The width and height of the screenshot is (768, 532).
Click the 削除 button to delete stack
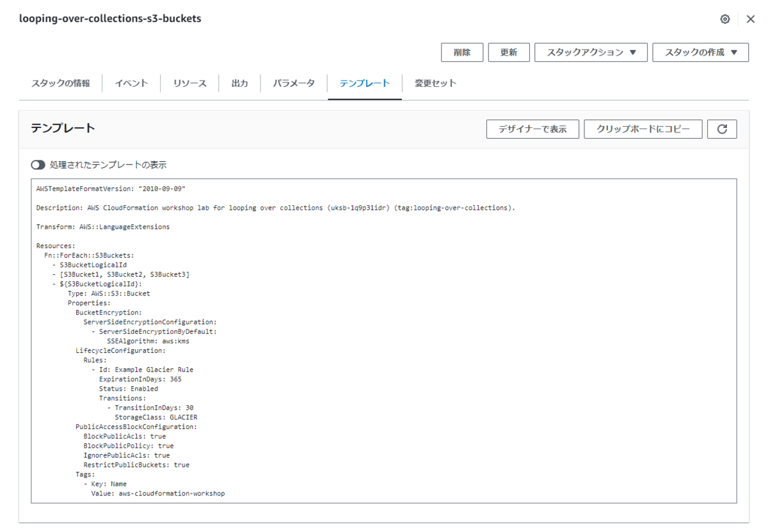coord(462,52)
